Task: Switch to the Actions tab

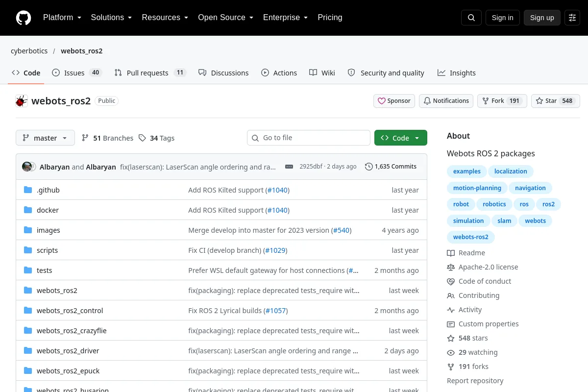Action: pyautogui.click(x=279, y=73)
